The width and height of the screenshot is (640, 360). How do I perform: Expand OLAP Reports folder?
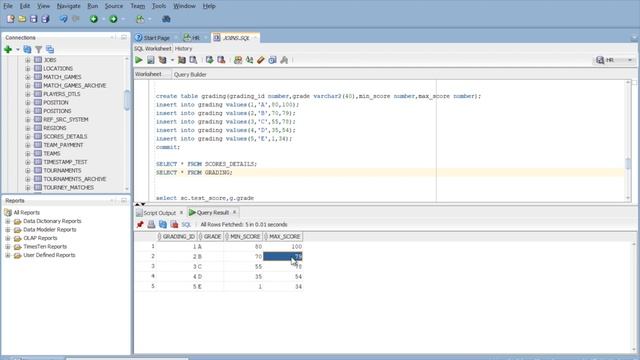8,238
